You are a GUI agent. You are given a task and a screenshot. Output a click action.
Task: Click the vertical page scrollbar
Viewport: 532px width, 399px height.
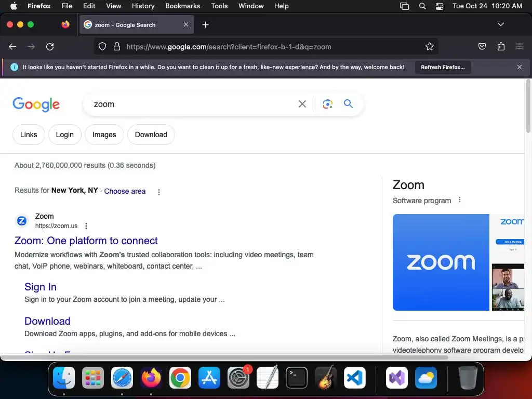click(x=528, y=106)
